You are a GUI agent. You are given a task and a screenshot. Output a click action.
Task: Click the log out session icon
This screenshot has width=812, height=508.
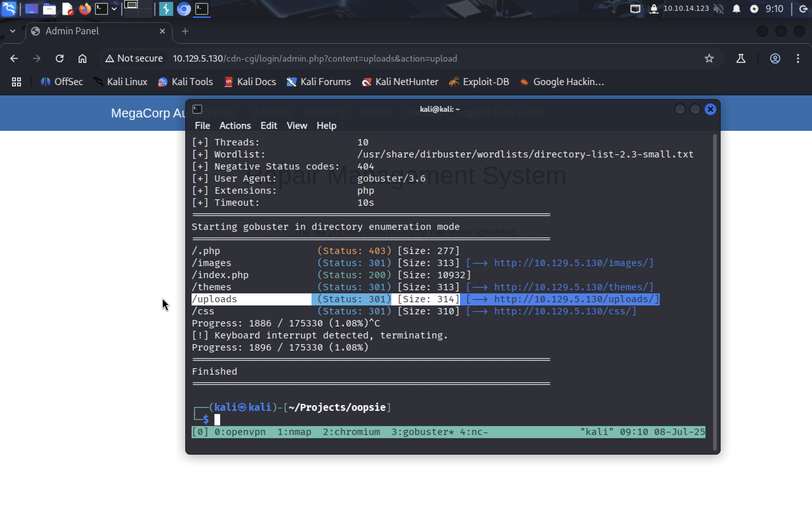(803, 9)
